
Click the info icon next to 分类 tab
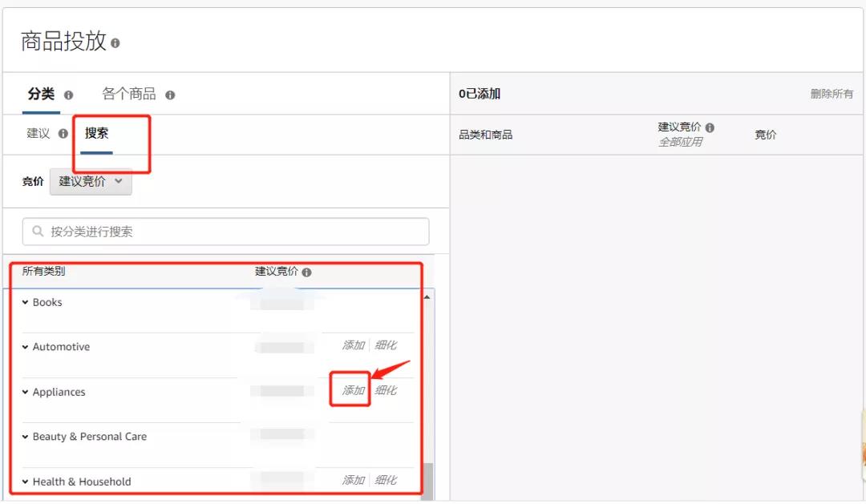click(x=68, y=95)
